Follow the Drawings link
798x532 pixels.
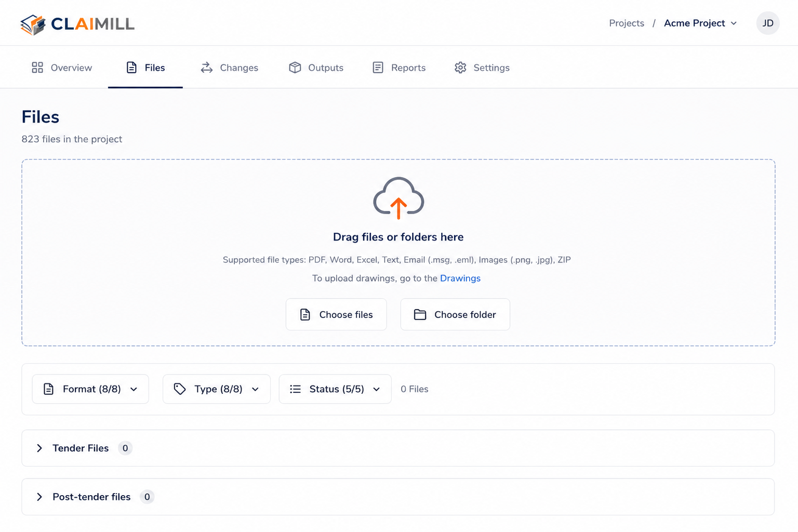460,278
